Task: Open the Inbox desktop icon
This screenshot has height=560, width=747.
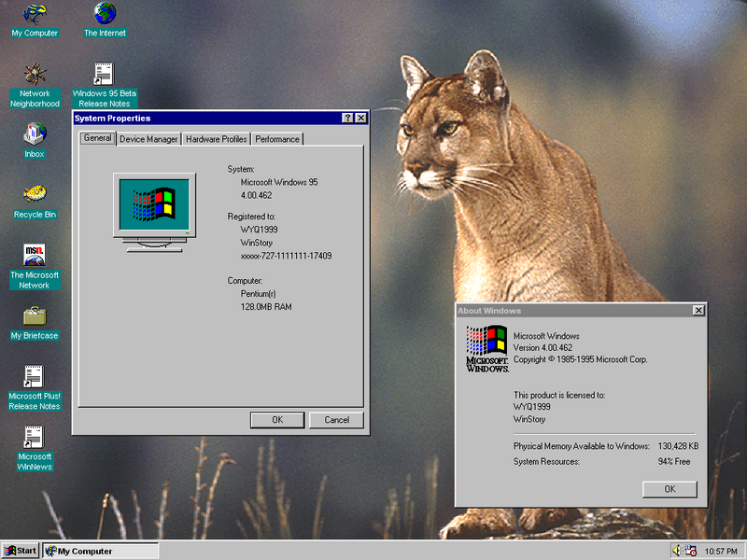Action: click(x=34, y=135)
